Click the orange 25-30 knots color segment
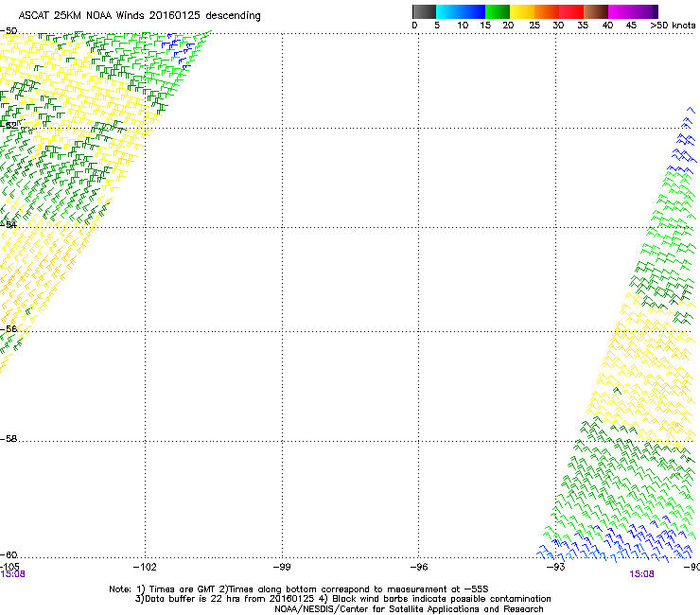This screenshot has width=700, height=615. (x=547, y=11)
